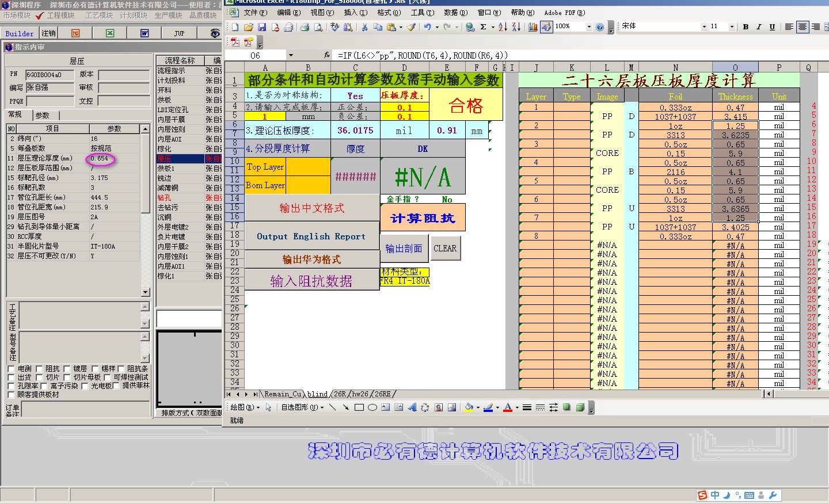Image resolution: width=829 pixels, height=504 pixels.
Task: Open Print Preview from the Excel toolbar
Action: (x=318, y=26)
